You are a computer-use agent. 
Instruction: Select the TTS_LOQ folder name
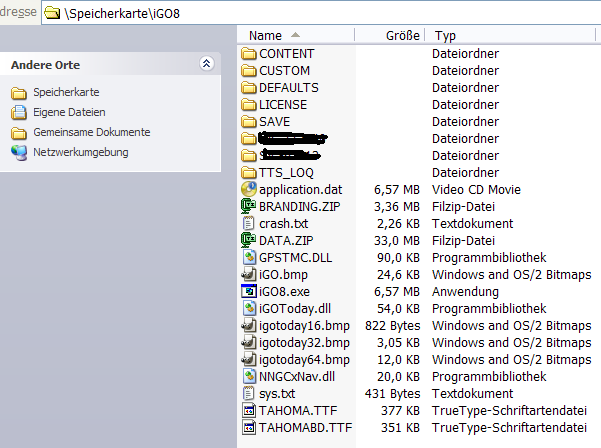(x=286, y=173)
